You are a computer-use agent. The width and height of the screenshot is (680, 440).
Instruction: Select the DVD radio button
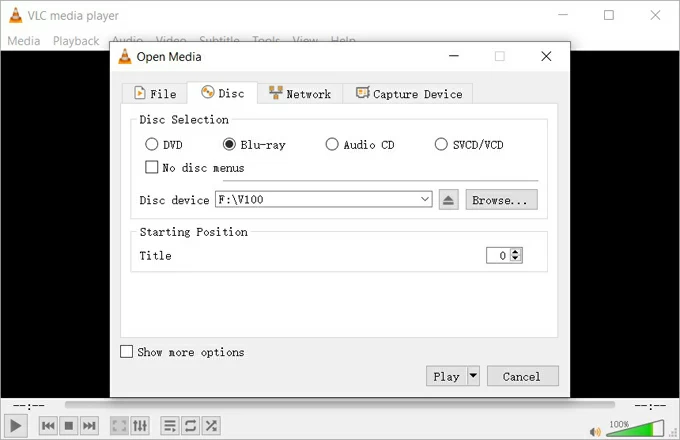tap(152, 145)
